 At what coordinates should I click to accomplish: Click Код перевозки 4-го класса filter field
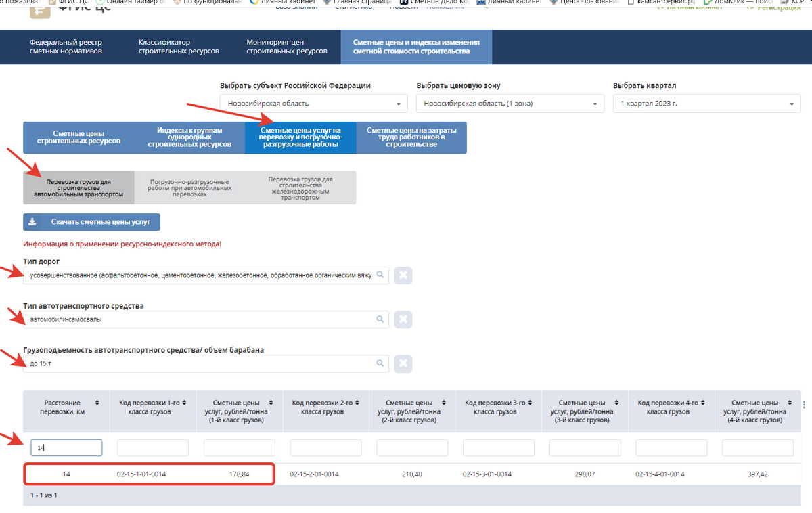[672, 447]
